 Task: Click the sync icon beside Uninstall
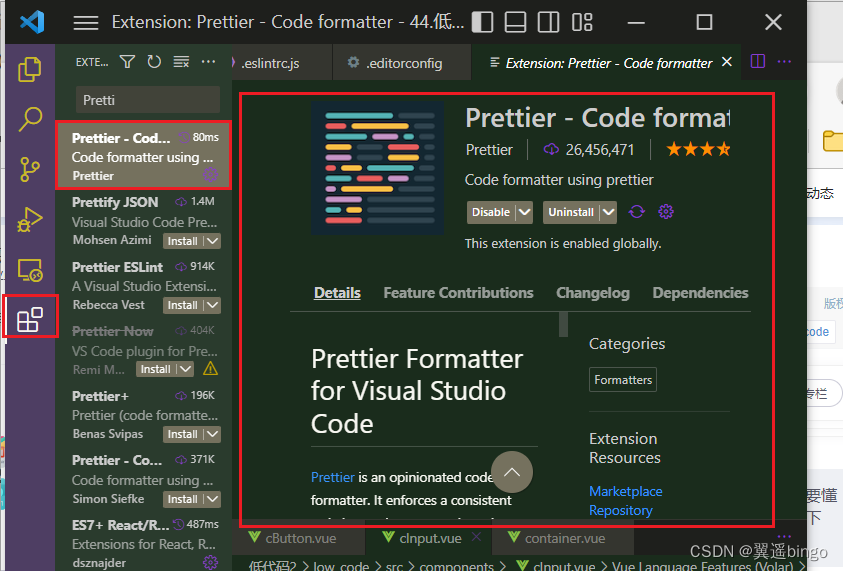(x=637, y=212)
